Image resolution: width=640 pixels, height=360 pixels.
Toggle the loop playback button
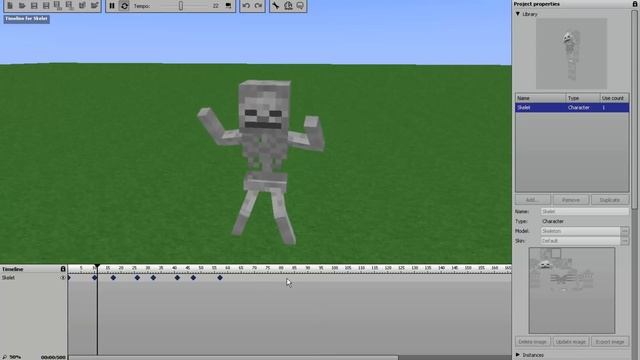[x=124, y=6]
